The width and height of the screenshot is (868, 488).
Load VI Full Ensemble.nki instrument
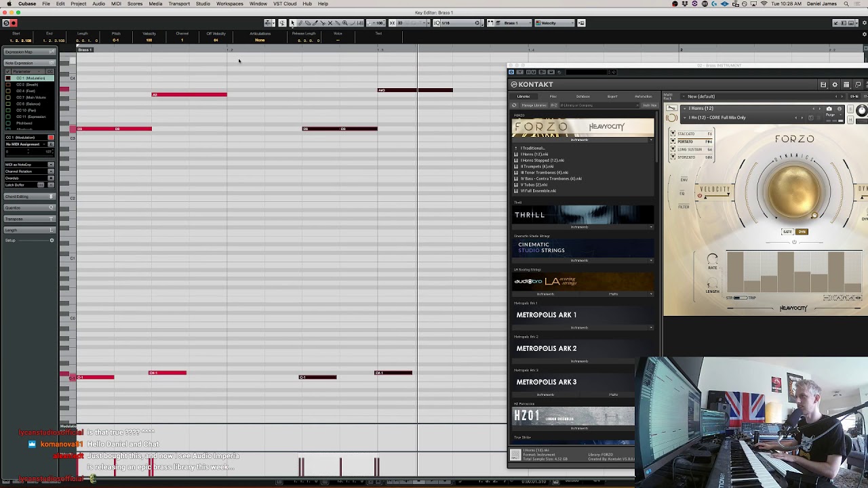tap(538, 190)
